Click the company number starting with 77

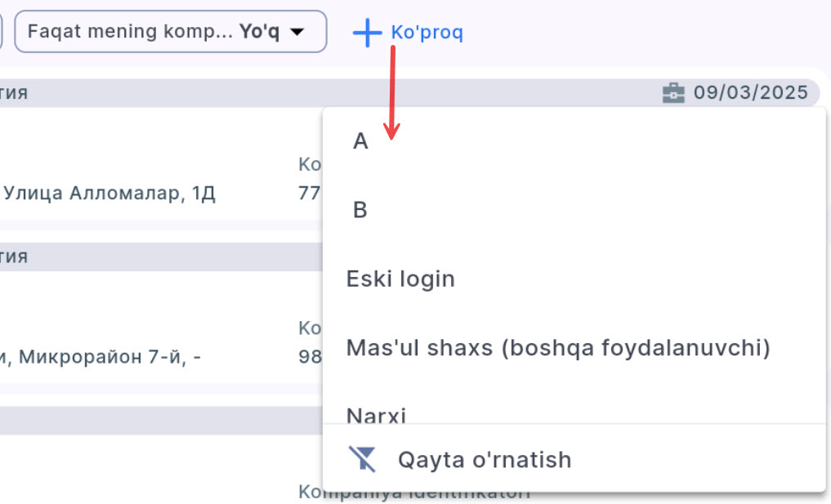pyautogui.click(x=310, y=194)
